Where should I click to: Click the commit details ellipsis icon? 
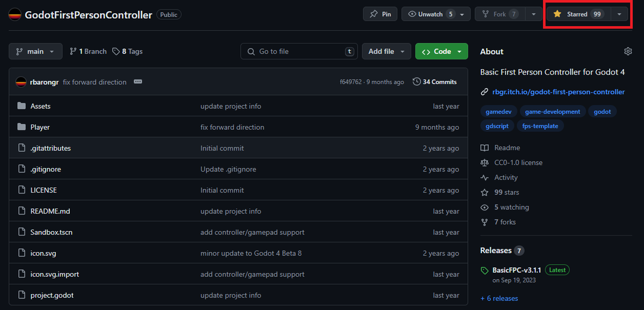(x=138, y=82)
